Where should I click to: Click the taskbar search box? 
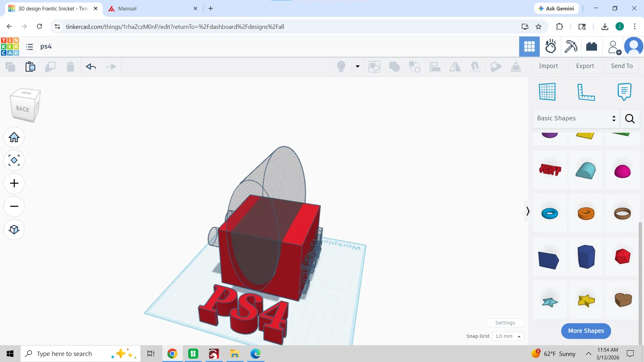[x=80, y=354]
